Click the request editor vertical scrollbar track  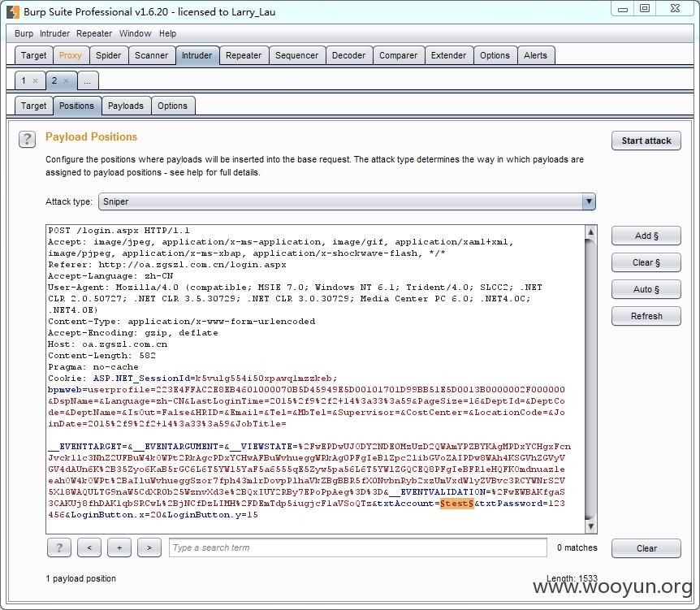590,379
